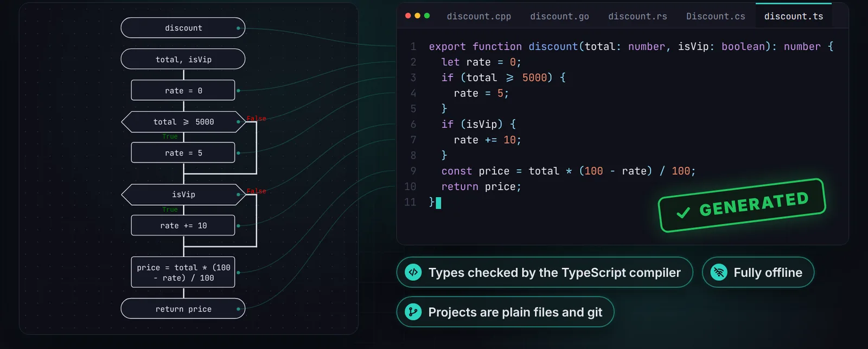Screen dimensions: 868x349
Task: Click code line 'rate = 5;'
Action: [481, 93]
